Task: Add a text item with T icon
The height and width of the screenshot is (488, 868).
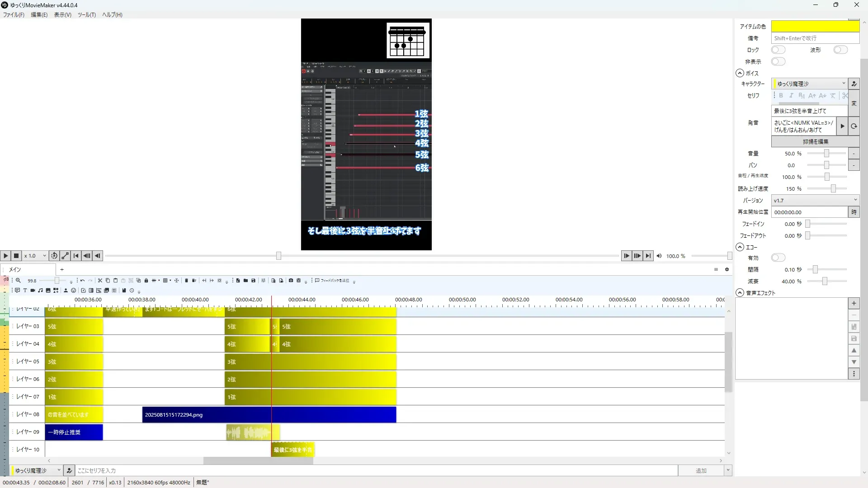Action: (25, 291)
